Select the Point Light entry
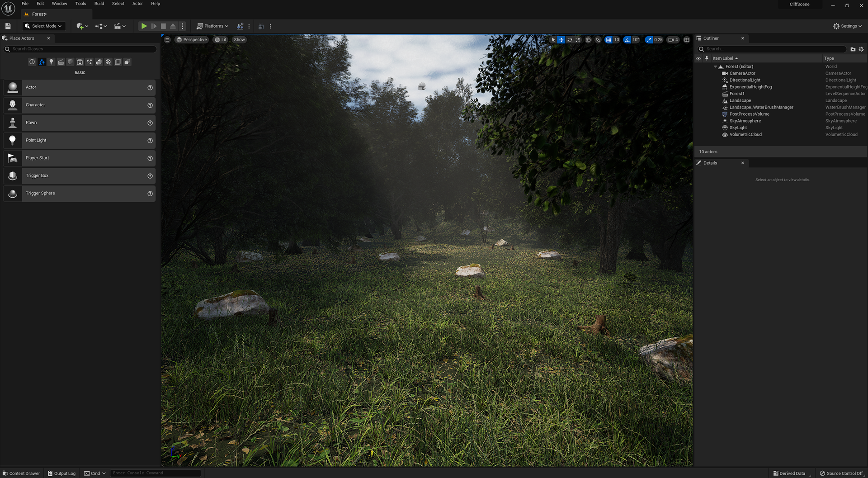The image size is (868, 478). [x=80, y=140]
